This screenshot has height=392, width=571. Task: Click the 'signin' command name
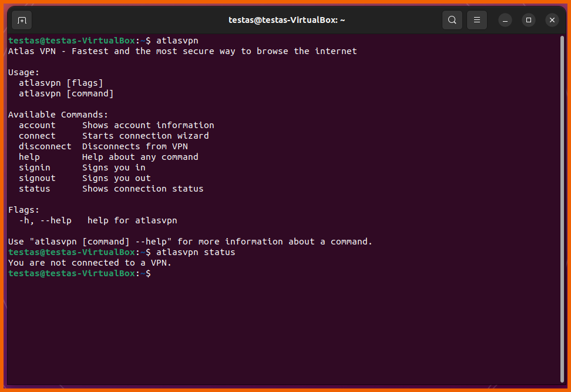click(34, 167)
